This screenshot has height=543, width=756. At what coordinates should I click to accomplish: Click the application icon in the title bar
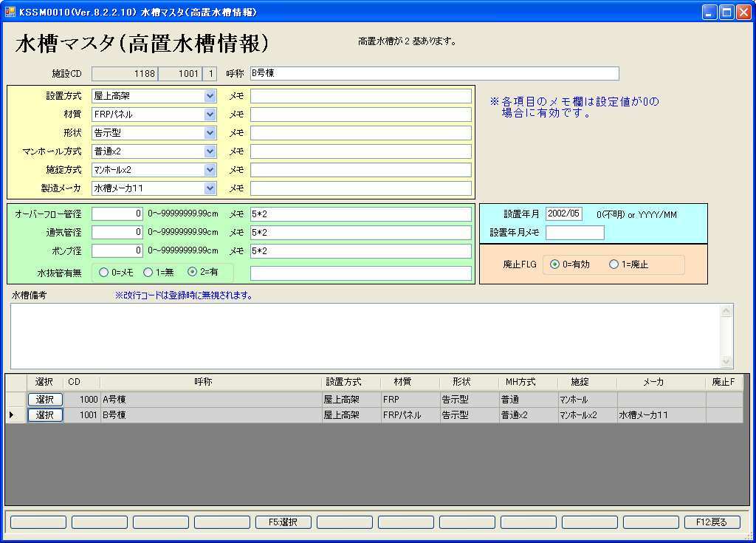[x=10, y=12]
